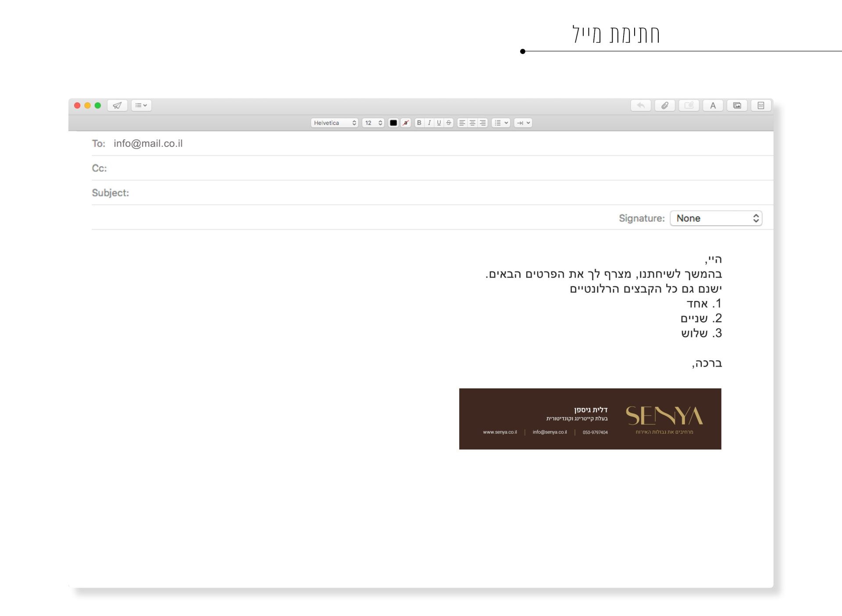The width and height of the screenshot is (842, 616).
Task: Align text to the left
Action: coord(462,123)
